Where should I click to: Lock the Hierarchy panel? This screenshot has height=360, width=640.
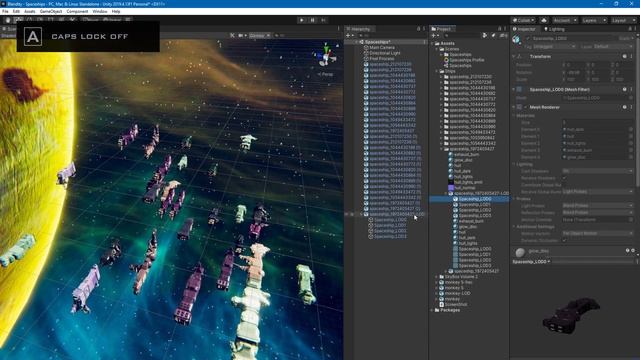pyautogui.click(x=418, y=29)
